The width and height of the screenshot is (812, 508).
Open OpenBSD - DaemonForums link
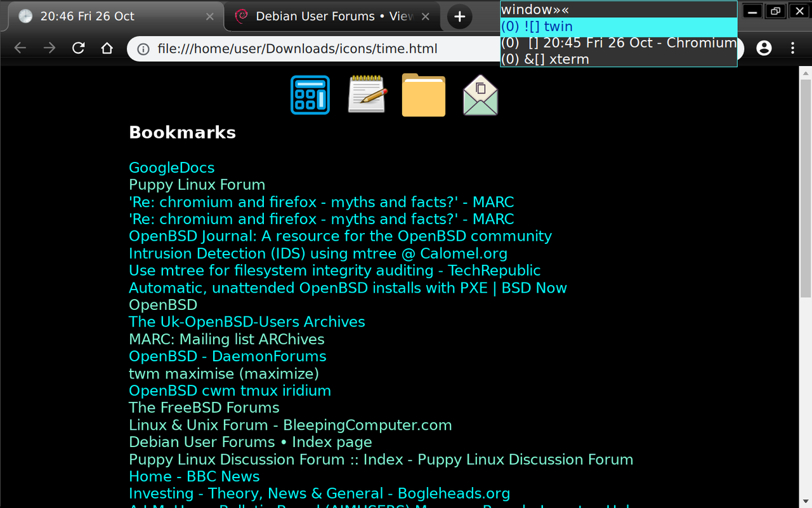[228, 356]
